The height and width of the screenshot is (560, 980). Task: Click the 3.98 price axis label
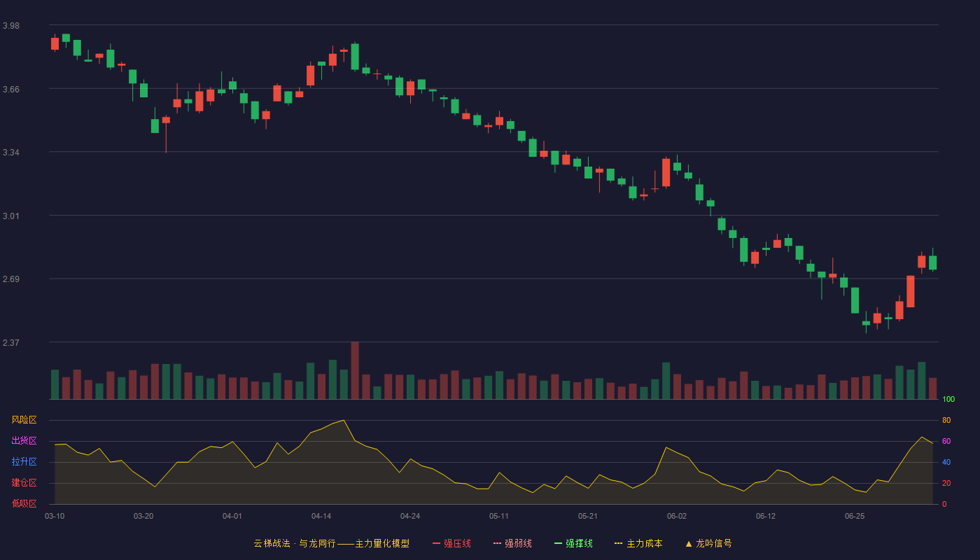coord(11,26)
